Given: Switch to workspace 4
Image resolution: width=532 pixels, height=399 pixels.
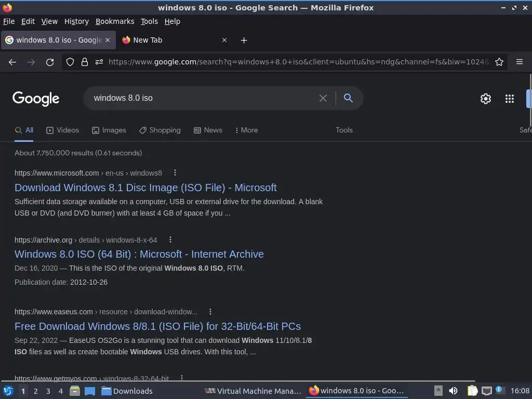Looking at the screenshot, I should pyautogui.click(x=61, y=391).
